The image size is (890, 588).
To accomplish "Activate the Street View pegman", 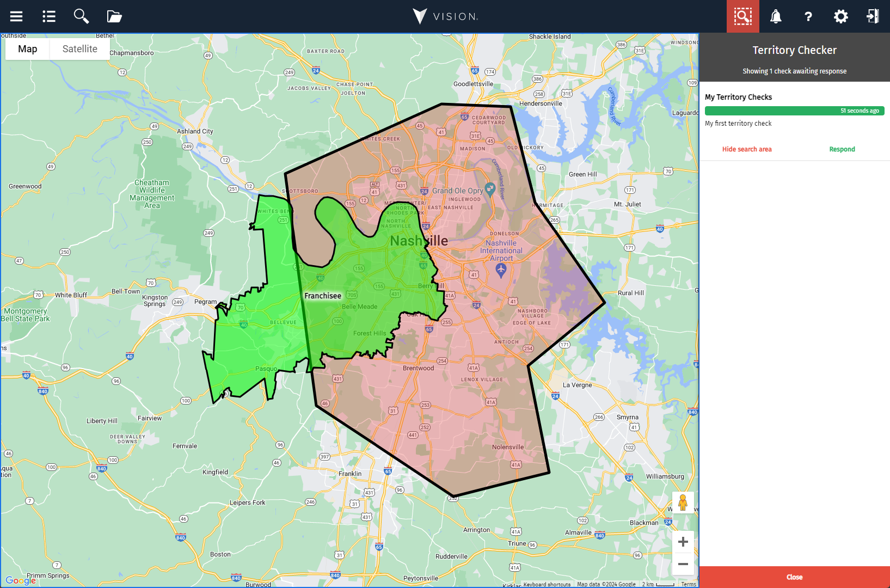I will pyautogui.click(x=683, y=502).
